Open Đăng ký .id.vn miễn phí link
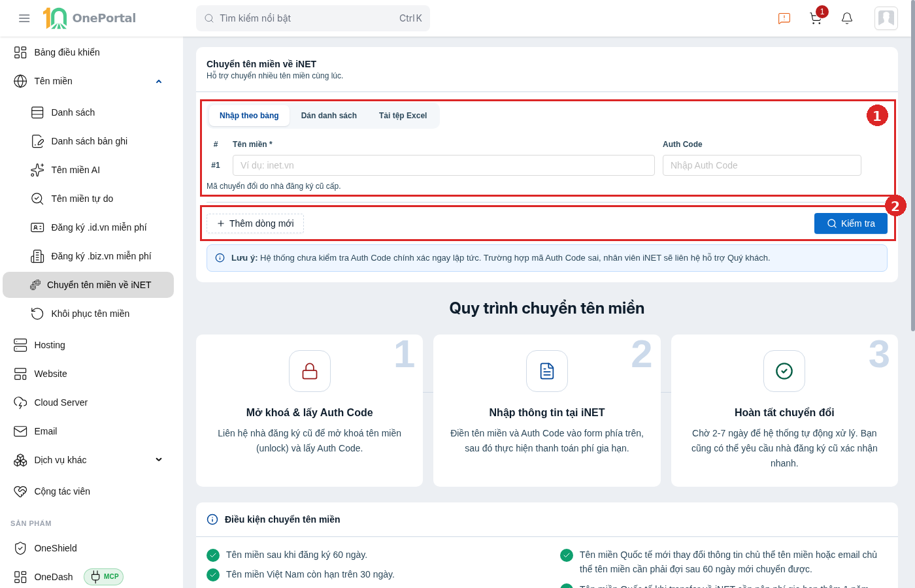The height and width of the screenshot is (588, 915). pos(99,227)
